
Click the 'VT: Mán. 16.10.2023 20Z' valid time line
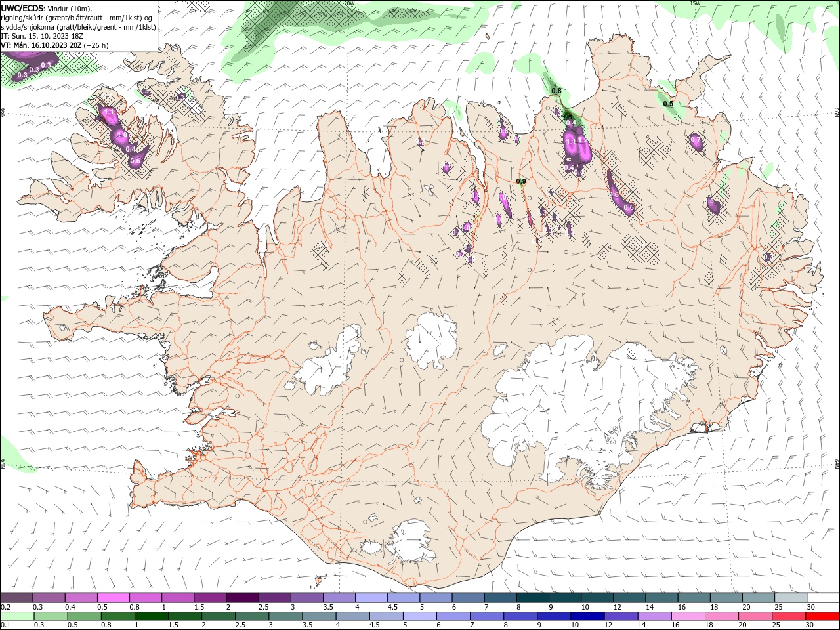[x=54, y=45]
